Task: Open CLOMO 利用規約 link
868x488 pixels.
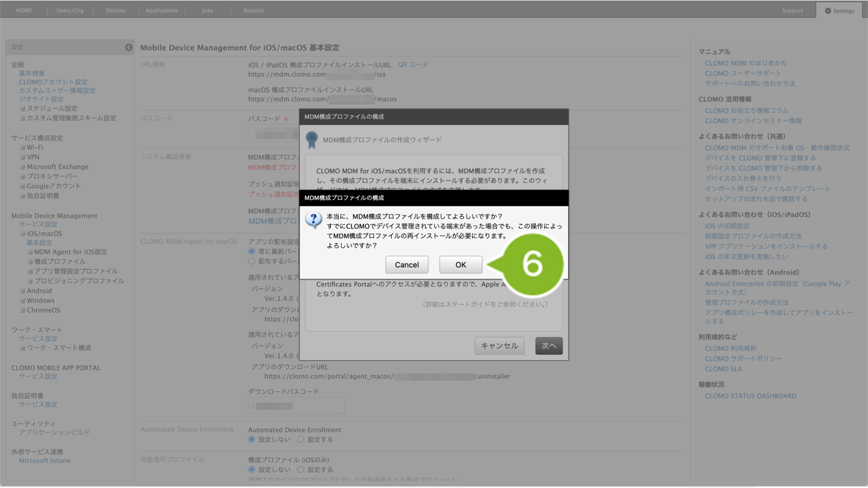Action: point(730,348)
